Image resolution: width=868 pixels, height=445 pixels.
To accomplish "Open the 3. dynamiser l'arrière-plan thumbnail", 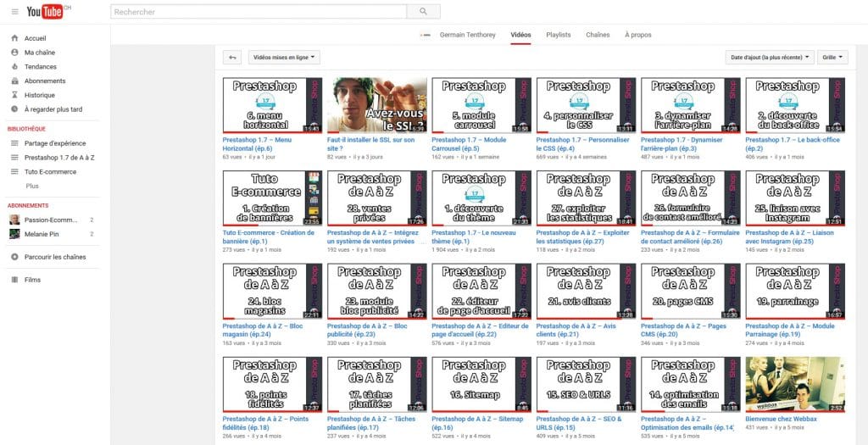I will [x=690, y=105].
